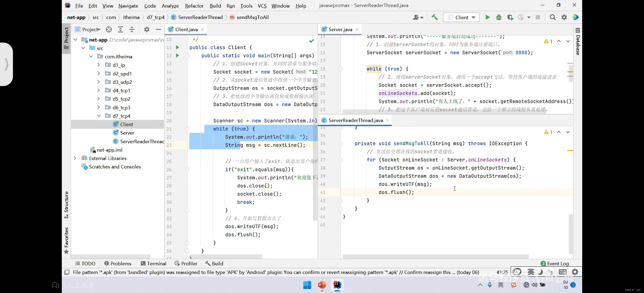Click the colorful JetBrains toolbox icon at top right
This screenshot has height=293, width=644.
click(x=575, y=17)
